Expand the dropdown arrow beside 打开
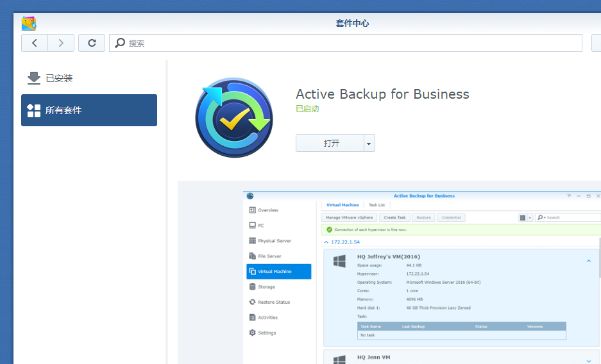 [369, 143]
